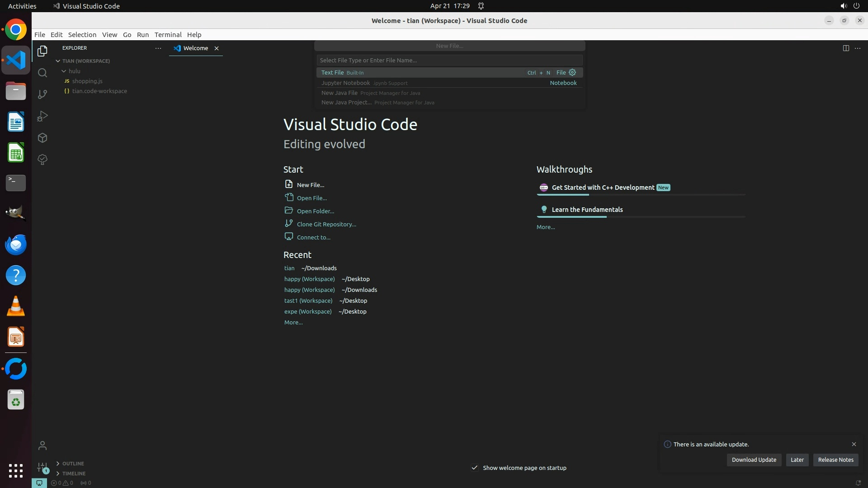
Task: Open the Source Control view icon
Action: pos(42,94)
